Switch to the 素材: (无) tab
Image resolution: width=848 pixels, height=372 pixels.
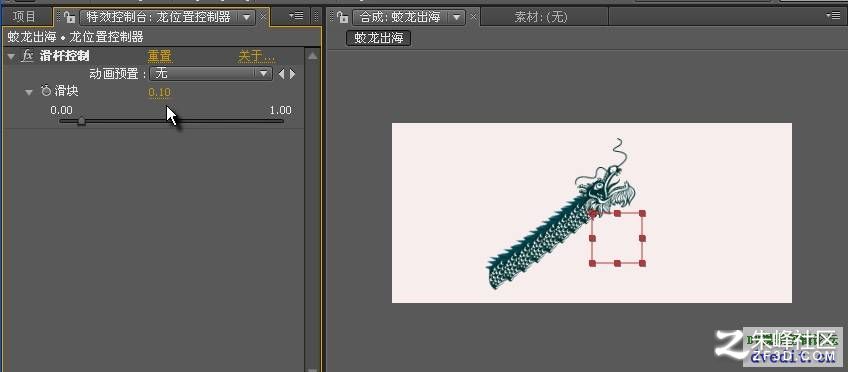tap(541, 17)
